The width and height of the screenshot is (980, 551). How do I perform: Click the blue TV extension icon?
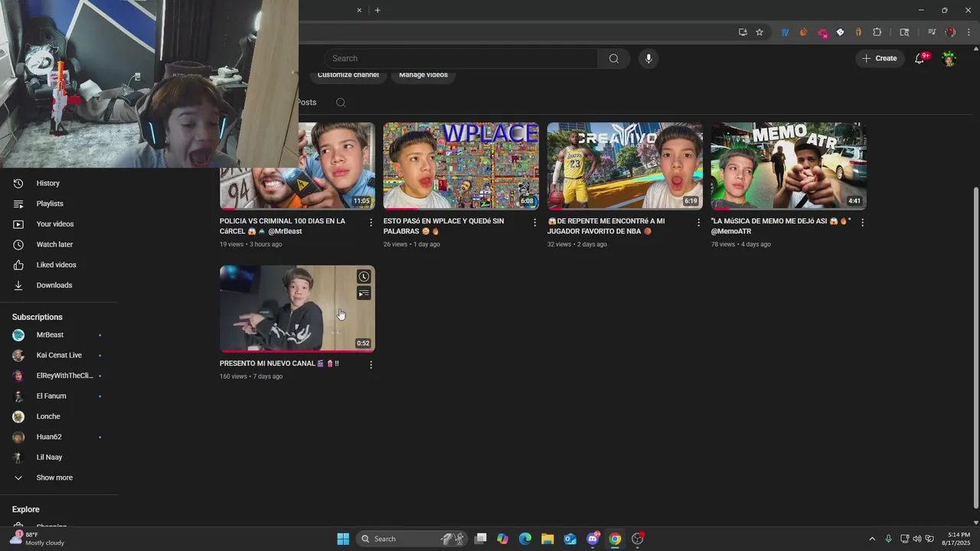coord(785,32)
